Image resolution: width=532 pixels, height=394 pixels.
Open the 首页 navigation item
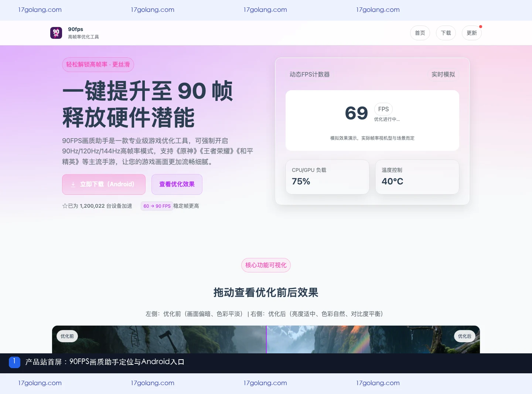click(x=420, y=33)
